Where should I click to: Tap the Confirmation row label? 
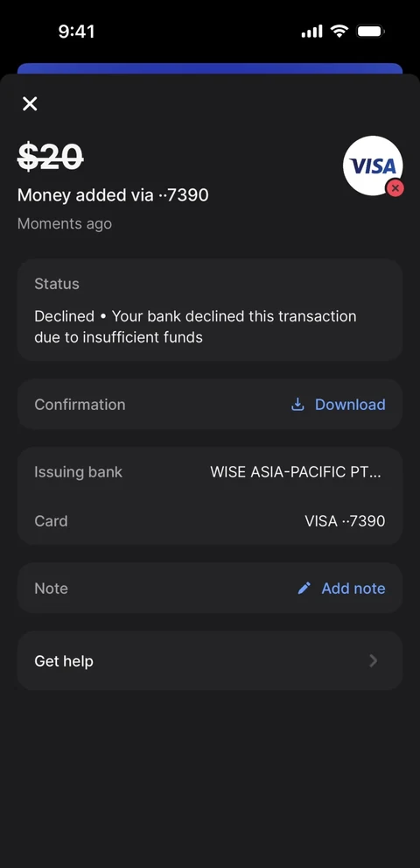(x=80, y=405)
